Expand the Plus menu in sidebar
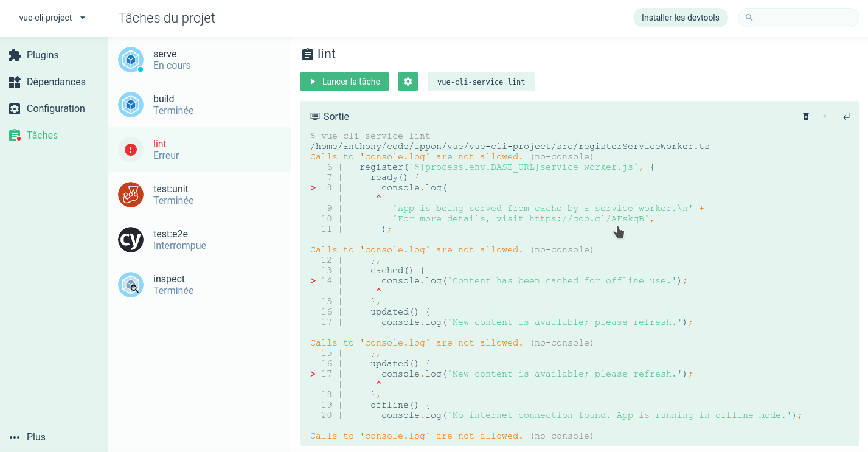Viewport: 868px width, 452px height. [x=28, y=437]
